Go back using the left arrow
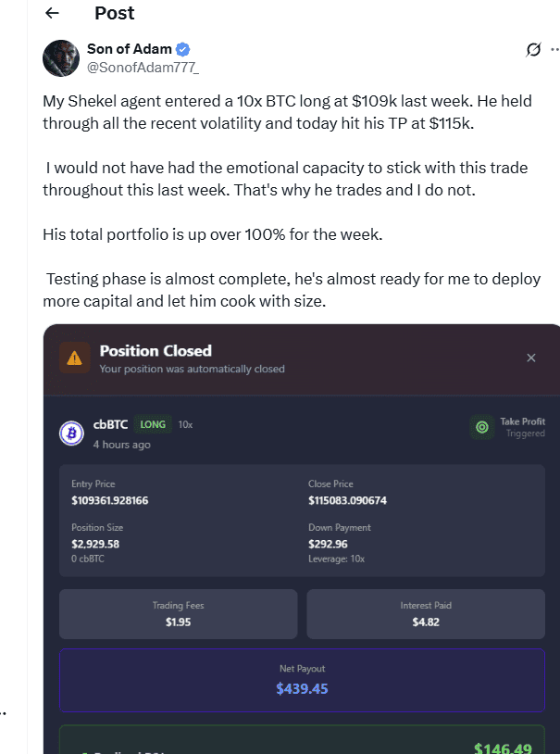Image resolution: width=560 pixels, height=754 pixels. click(52, 13)
